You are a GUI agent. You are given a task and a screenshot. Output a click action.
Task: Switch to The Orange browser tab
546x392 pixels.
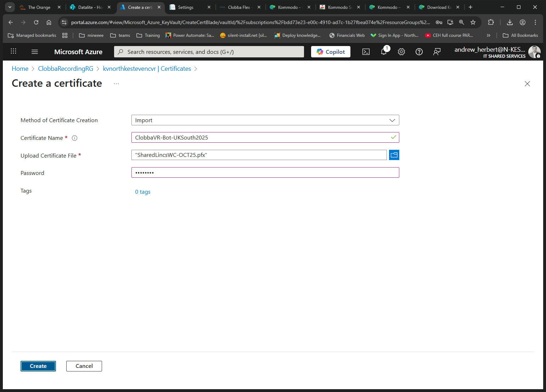(39, 7)
